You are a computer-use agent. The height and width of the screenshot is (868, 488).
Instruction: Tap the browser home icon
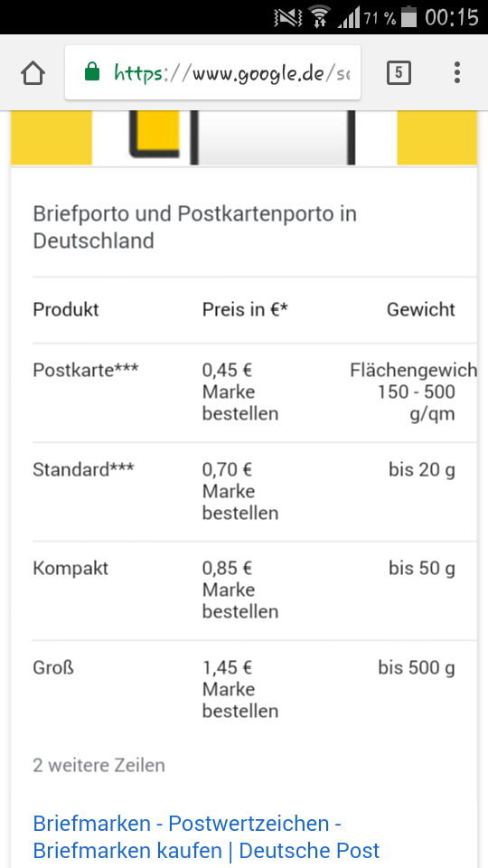point(33,73)
